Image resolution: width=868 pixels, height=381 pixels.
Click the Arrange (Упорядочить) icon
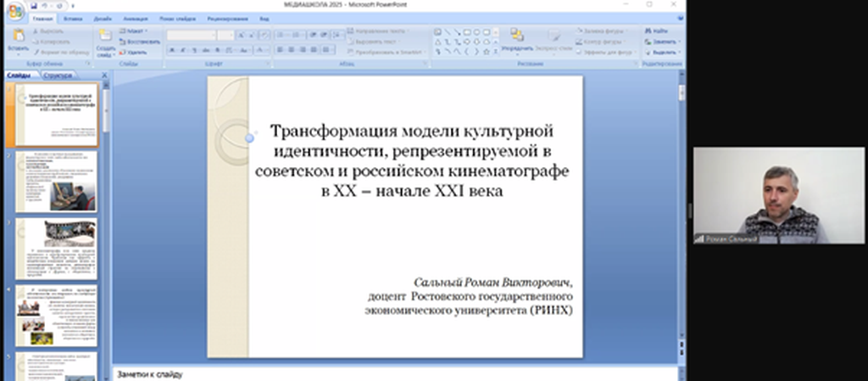click(x=516, y=36)
